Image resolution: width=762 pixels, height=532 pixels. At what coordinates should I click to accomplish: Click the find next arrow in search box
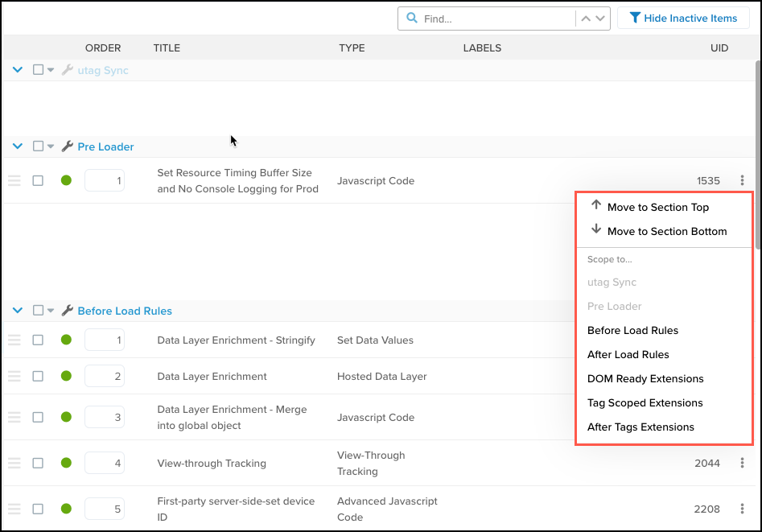600,19
